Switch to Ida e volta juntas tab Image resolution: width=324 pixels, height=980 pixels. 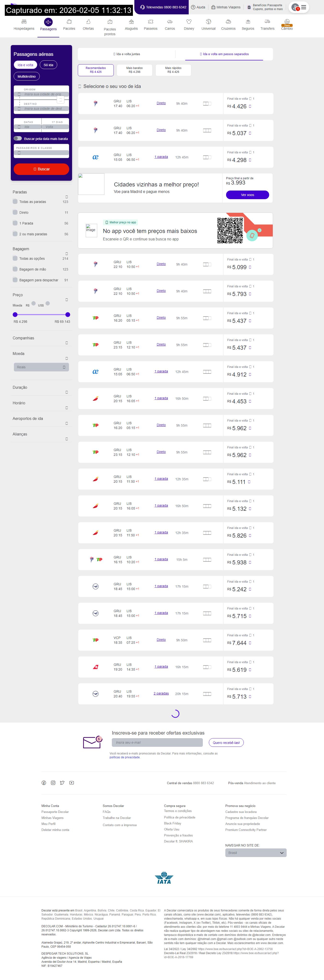coord(127,54)
